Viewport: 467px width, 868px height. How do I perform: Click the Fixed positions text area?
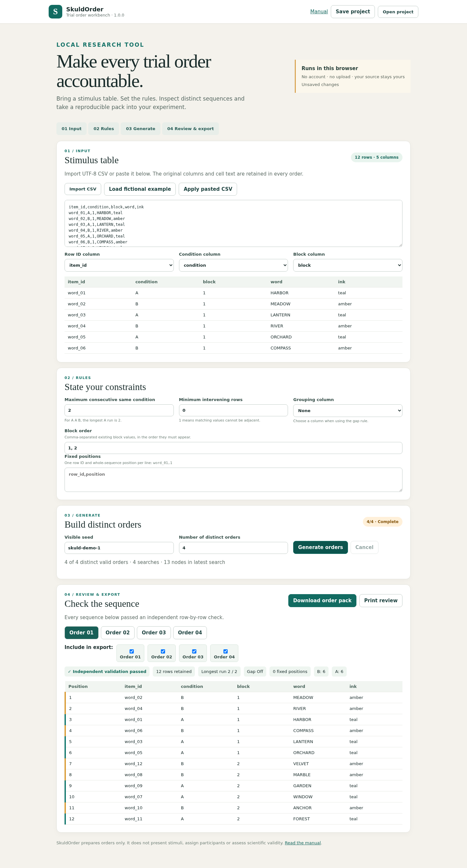click(x=233, y=480)
